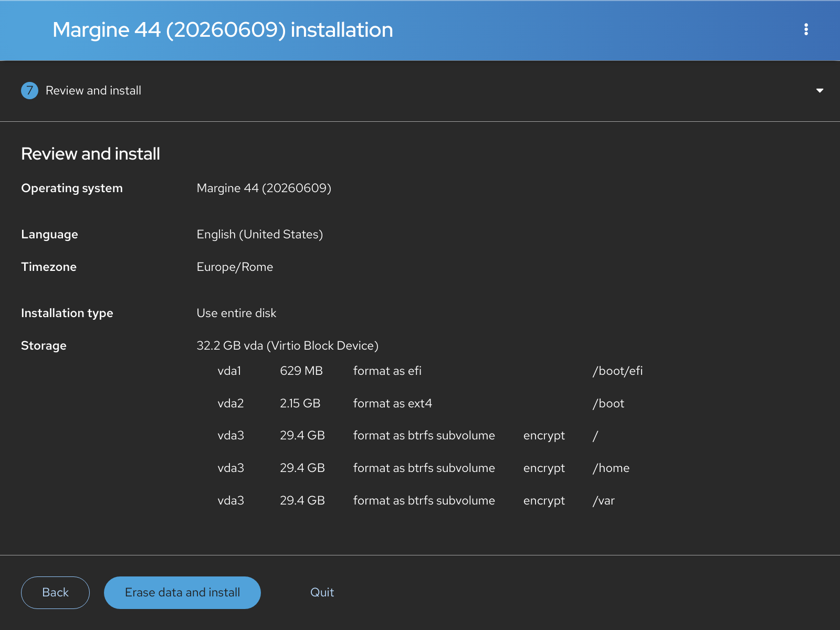The image size is (840, 630).
Task: Click the Operating system label
Action: [72, 188]
